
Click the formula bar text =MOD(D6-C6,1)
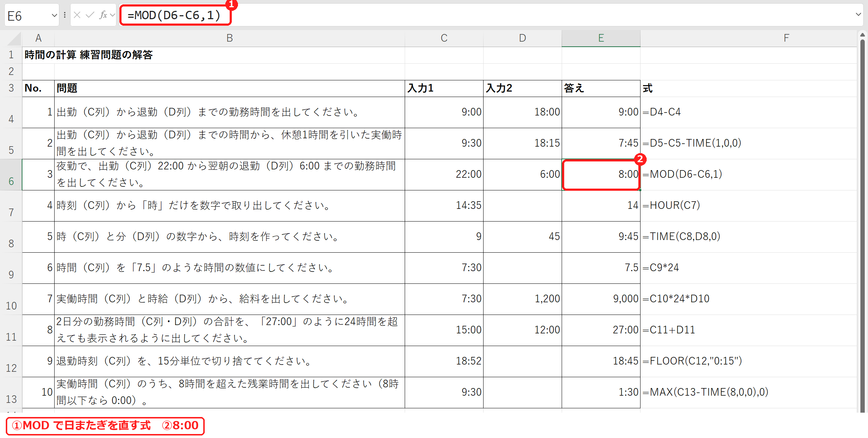(x=174, y=15)
